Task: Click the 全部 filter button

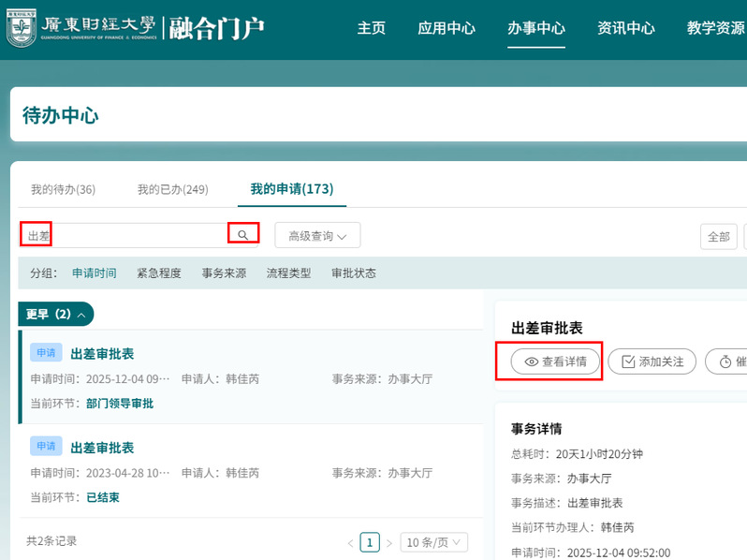Action: tap(718, 237)
